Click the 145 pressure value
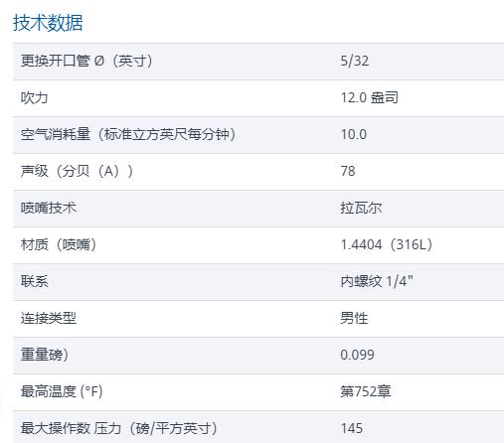This screenshot has width=504, height=443. coord(352,428)
